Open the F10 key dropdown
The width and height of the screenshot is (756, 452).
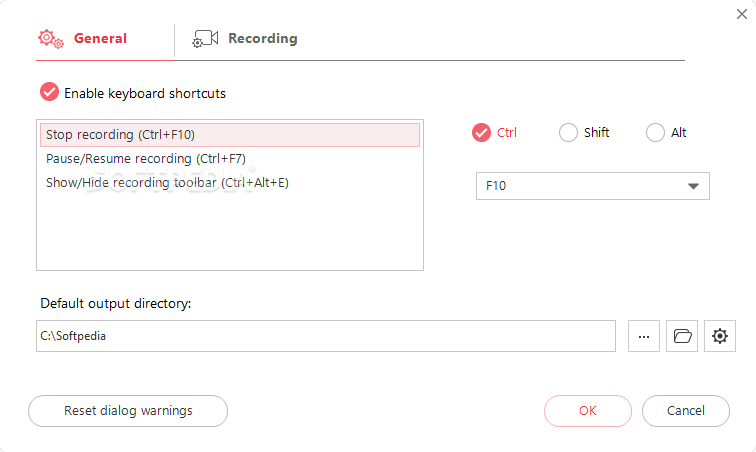pyautogui.click(x=593, y=186)
